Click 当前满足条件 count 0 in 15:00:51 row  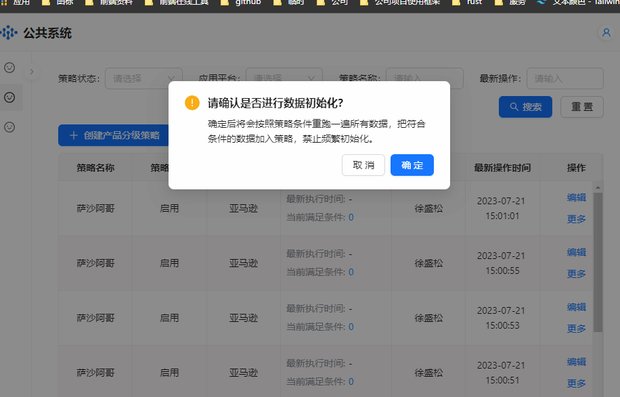pos(351,382)
